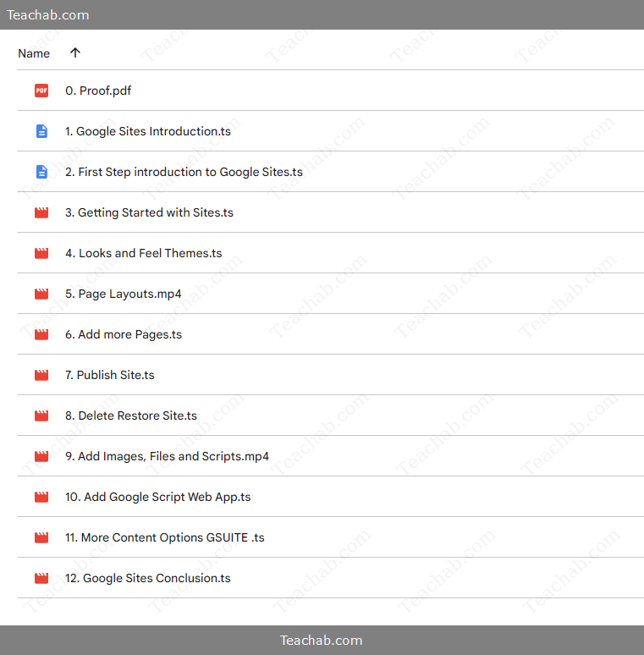The width and height of the screenshot is (644, 655).
Task: Click the video icon for 8. Delete Restore Site.ts
Action: point(41,416)
